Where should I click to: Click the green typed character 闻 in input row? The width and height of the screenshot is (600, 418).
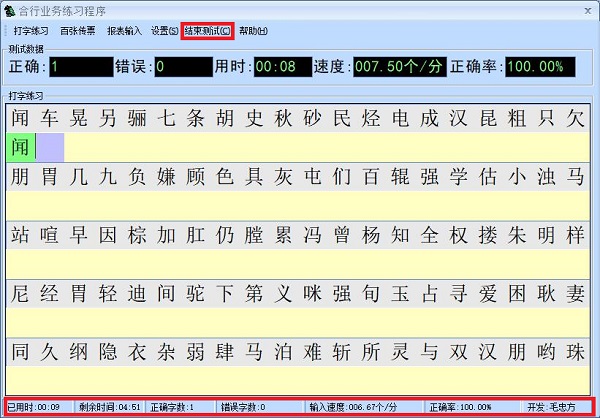[21, 147]
